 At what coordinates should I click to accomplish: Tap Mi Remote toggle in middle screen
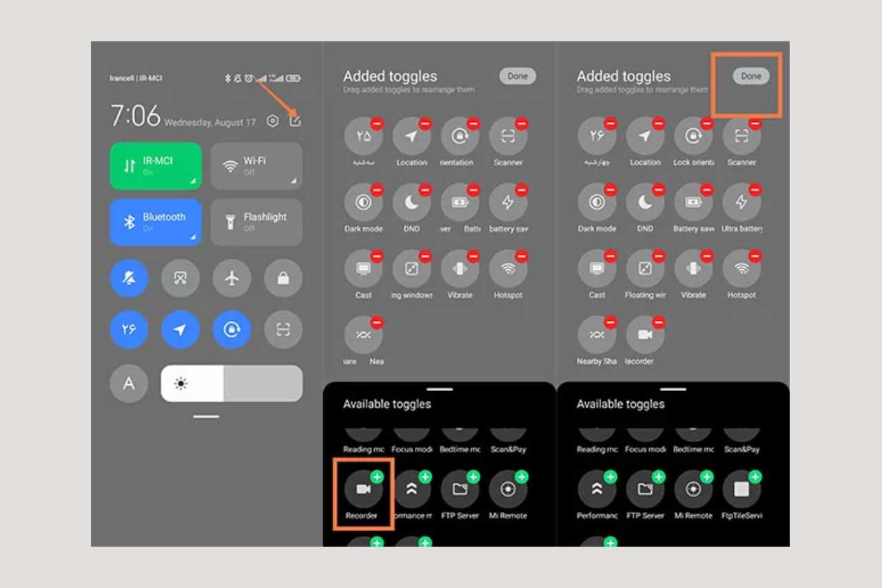[508, 489]
